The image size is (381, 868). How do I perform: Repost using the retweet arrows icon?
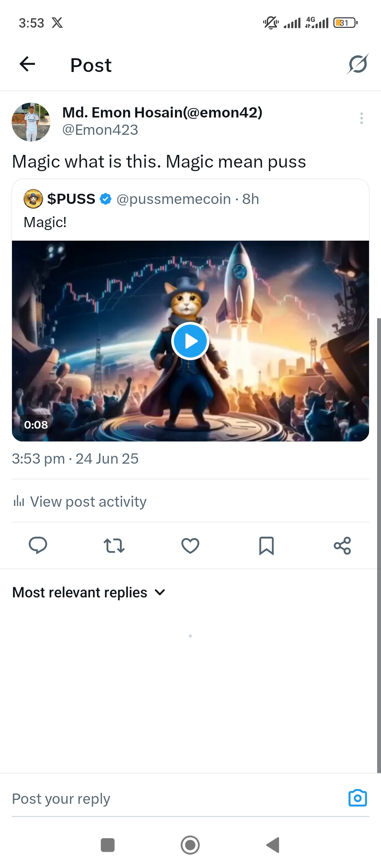click(x=114, y=545)
